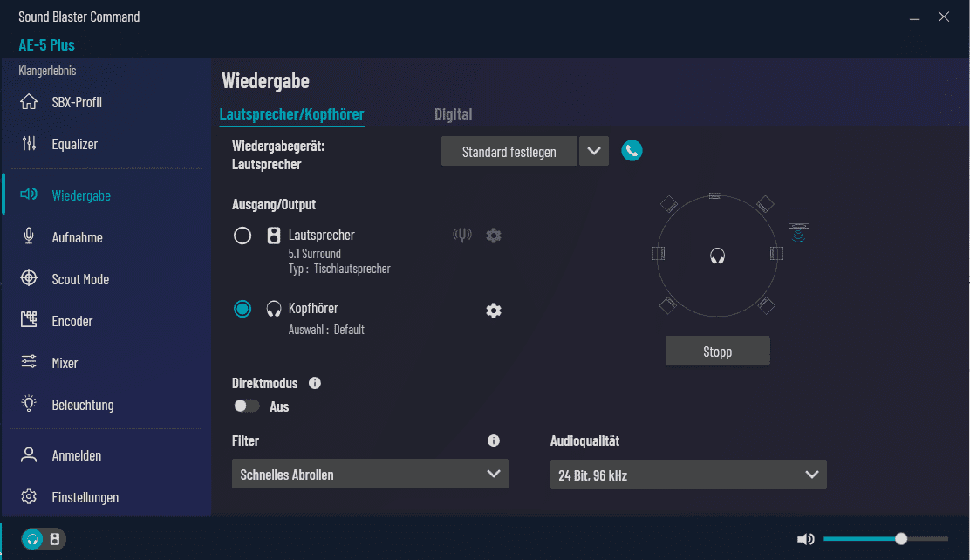The image size is (970, 560).
Task: Click the Equalizer sliders icon
Action: 29,144
